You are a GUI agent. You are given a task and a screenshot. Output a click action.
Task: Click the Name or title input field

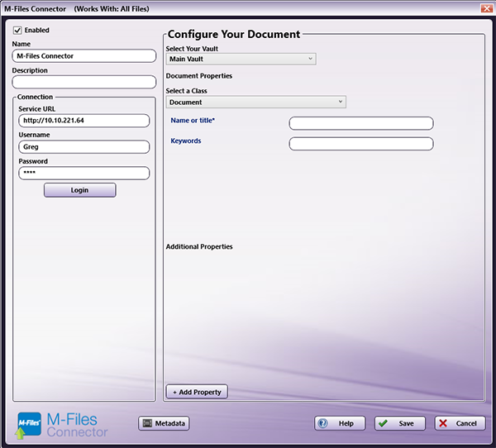[361, 123]
